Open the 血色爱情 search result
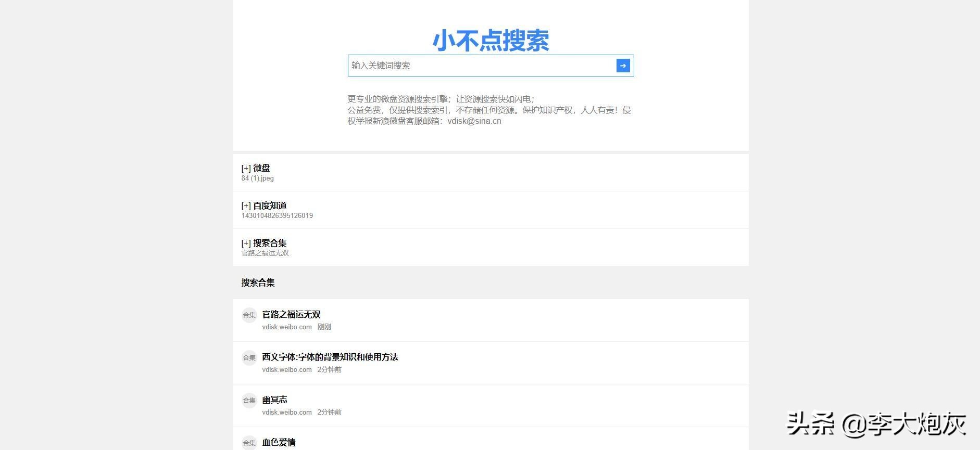 pos(279,442)
